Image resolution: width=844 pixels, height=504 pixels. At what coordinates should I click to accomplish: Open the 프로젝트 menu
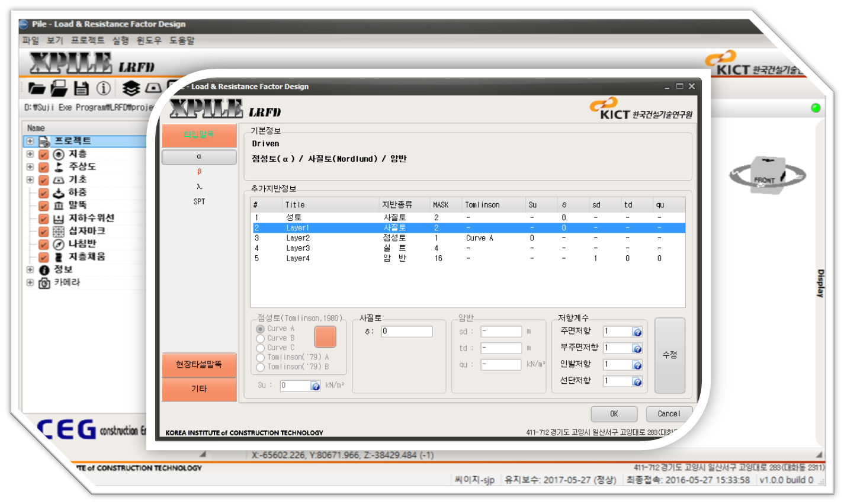point(88,40)
